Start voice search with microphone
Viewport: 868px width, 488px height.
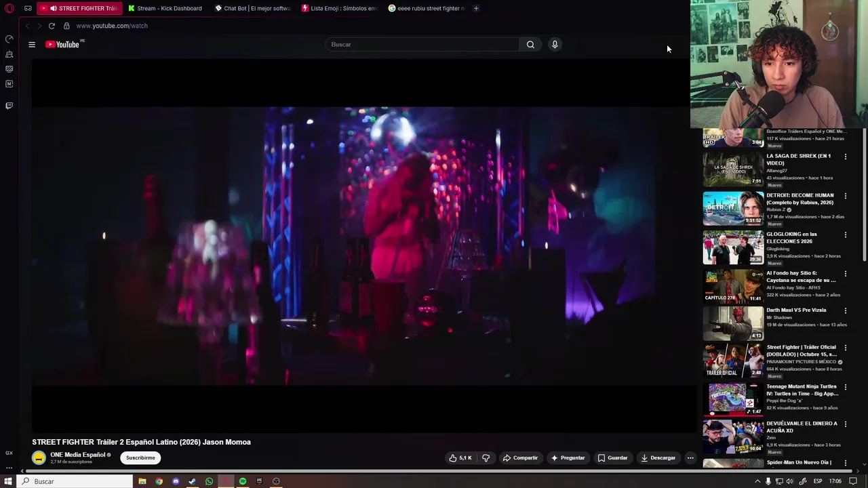coord(555,45)
